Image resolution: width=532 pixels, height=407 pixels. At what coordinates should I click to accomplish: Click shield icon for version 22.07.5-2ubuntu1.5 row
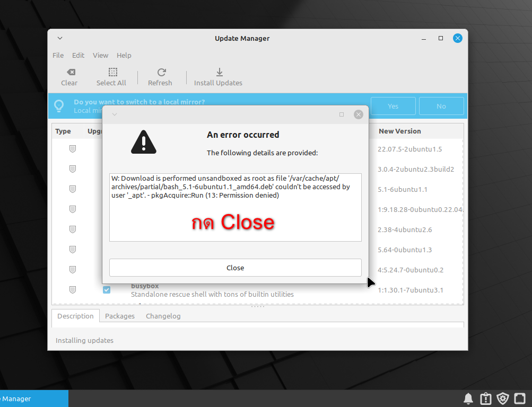(73, 149)
